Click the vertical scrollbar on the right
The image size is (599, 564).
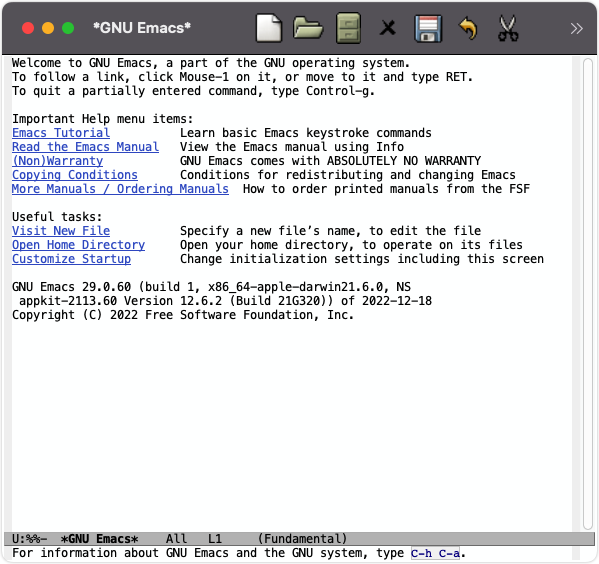tap(588, 294)
